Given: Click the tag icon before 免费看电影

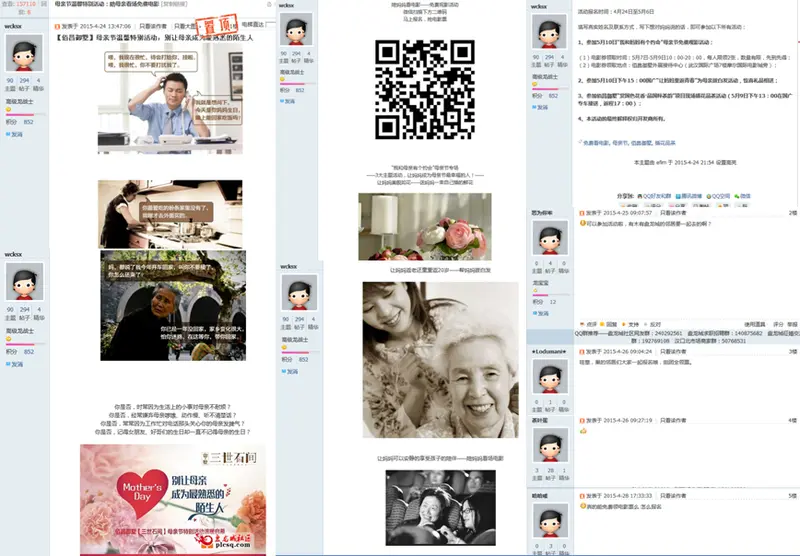Looking at the screenshot, I should (x=580, y=142).
